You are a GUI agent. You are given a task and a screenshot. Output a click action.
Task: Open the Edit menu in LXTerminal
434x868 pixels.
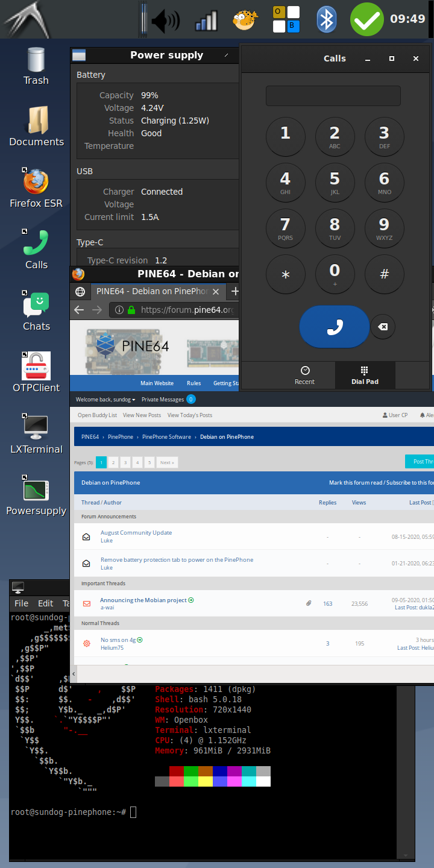point(46,603)
